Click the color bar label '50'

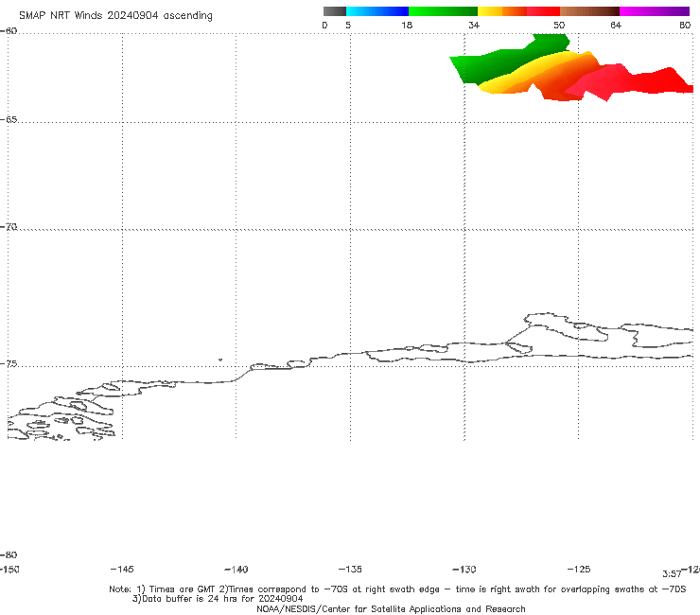coord(559,25)
